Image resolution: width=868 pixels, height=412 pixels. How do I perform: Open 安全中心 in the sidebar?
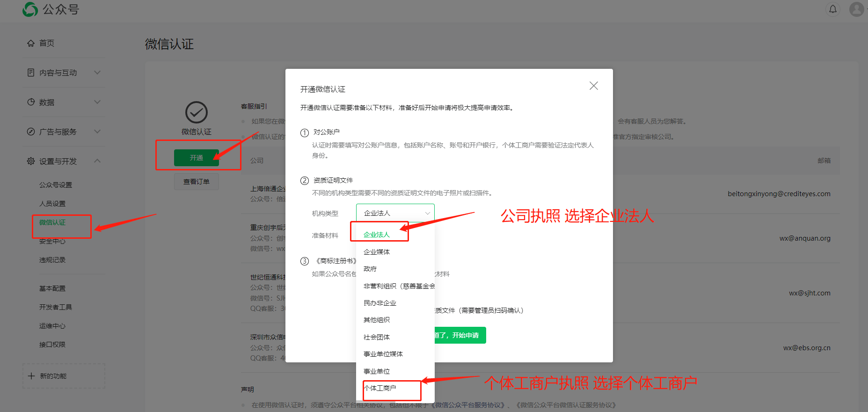[x=52, y=241]
